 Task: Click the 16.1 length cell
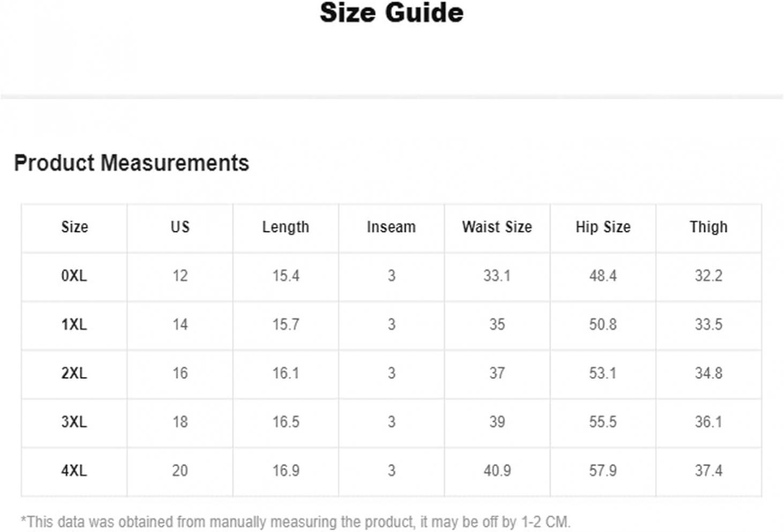point(286,373)
